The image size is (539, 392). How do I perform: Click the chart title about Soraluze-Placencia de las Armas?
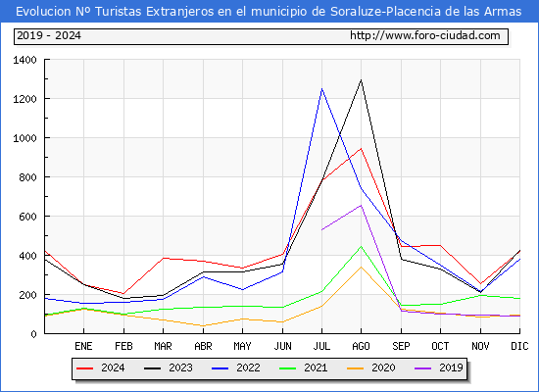coord(269,12)
